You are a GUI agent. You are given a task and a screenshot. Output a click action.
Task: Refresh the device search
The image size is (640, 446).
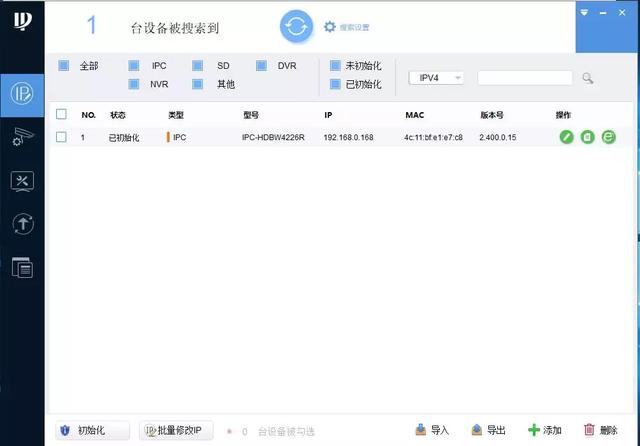(x=296, y=27)
